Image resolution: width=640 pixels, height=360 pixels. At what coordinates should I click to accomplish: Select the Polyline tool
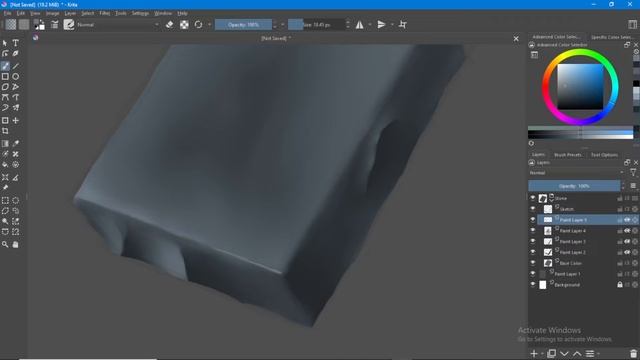16,87
